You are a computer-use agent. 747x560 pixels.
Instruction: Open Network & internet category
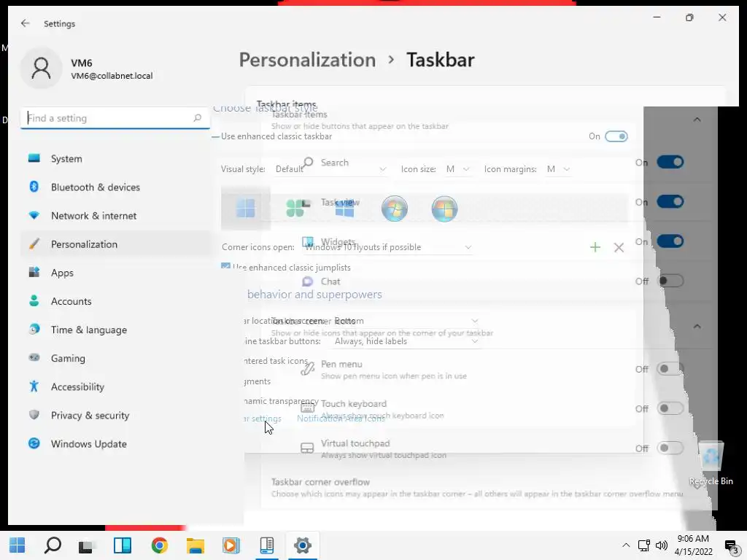click(x=116, y=216)
